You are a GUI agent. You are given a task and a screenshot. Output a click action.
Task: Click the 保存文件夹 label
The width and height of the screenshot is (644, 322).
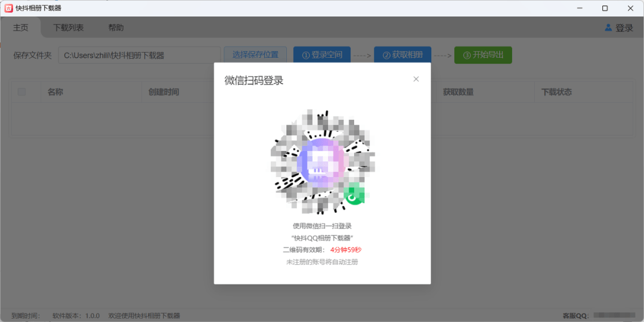pos(32,55)
